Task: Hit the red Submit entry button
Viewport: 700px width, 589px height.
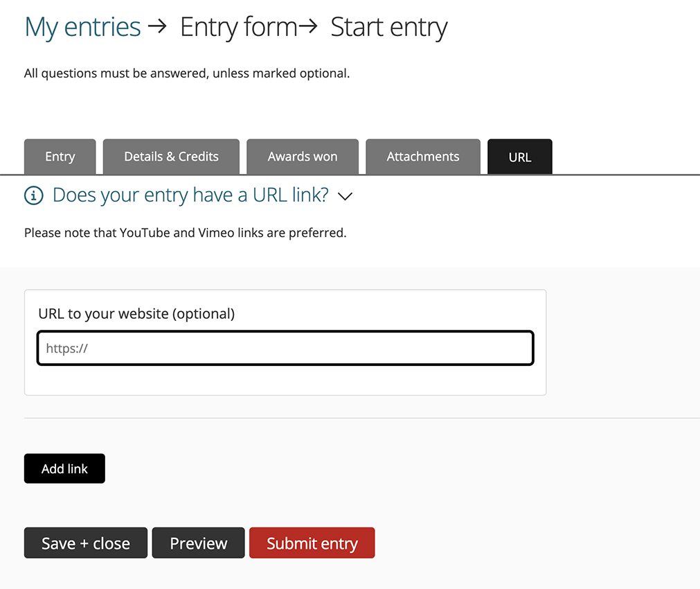Action: tap(312, 543)
